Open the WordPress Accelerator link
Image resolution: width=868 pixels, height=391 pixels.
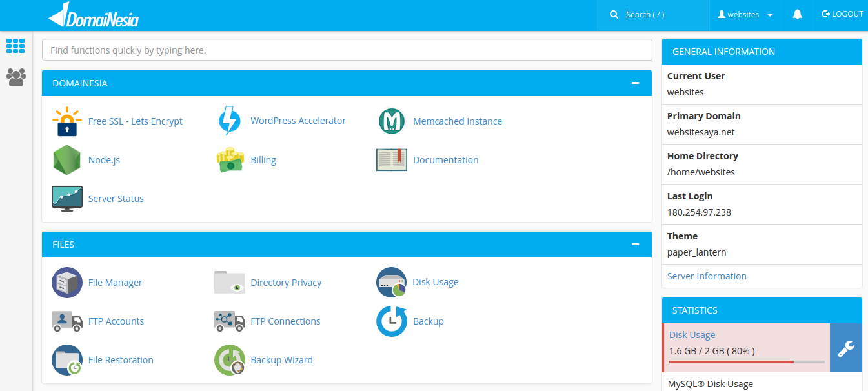[x=298, y=121]
